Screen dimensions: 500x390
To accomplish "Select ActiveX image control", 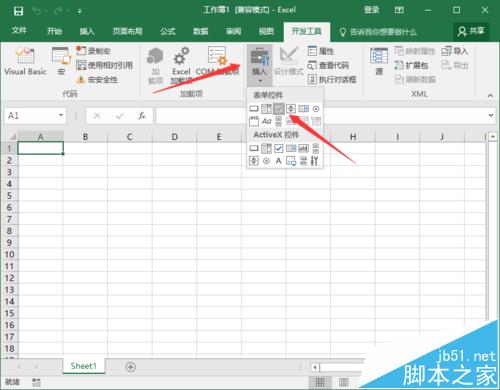I will [x=291, y=161].
